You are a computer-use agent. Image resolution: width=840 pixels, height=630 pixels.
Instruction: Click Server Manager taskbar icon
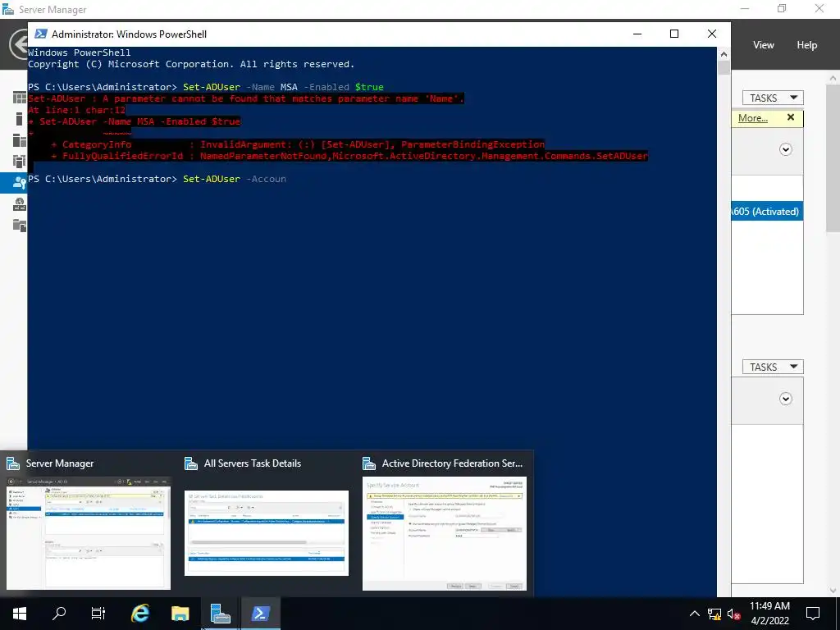pyautogui.click(x=220, y=614)
